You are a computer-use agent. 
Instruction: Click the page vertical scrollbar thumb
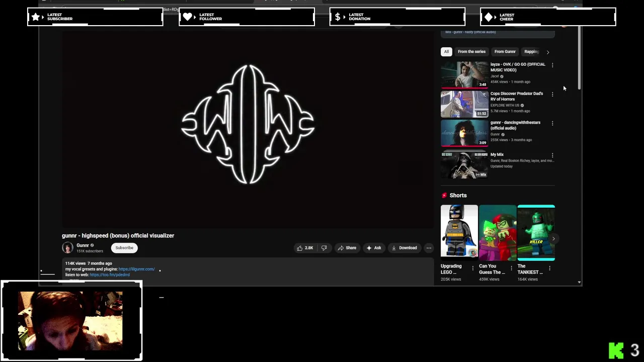tap(579, 58)
